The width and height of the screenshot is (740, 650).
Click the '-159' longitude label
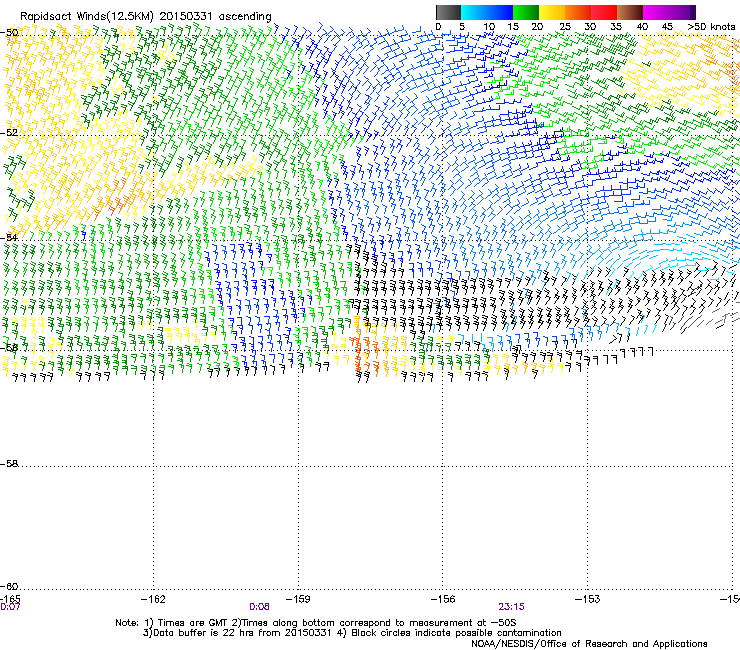click(x=298, y=599)
